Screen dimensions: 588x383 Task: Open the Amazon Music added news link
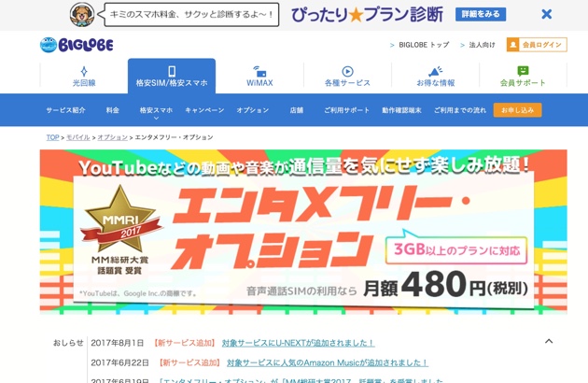point(328,362)
